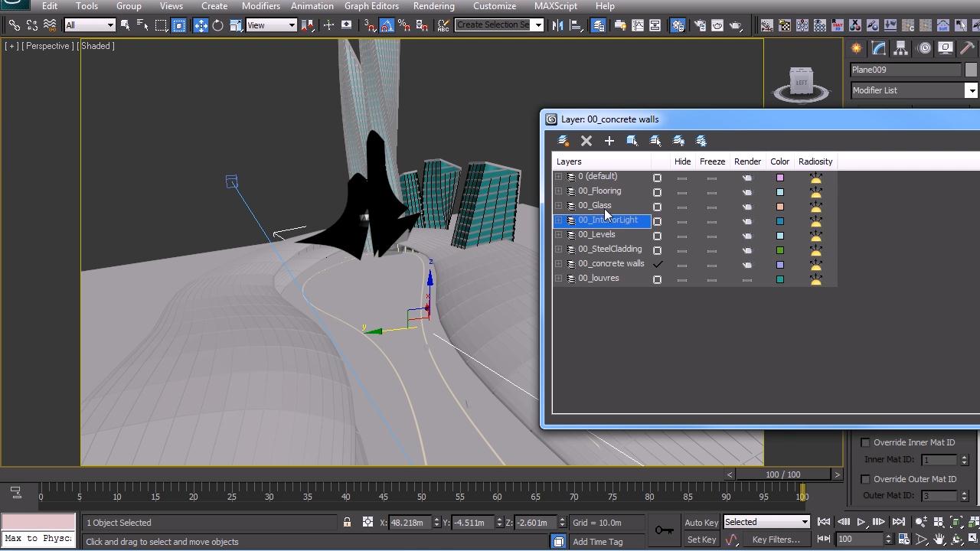Click the Set Key button
The image size is (980, 551).
(x=701, y=540)
